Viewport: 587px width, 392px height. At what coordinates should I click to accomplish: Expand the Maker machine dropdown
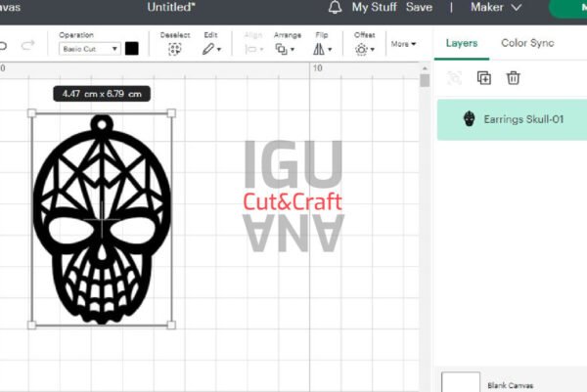pos(495,8)
